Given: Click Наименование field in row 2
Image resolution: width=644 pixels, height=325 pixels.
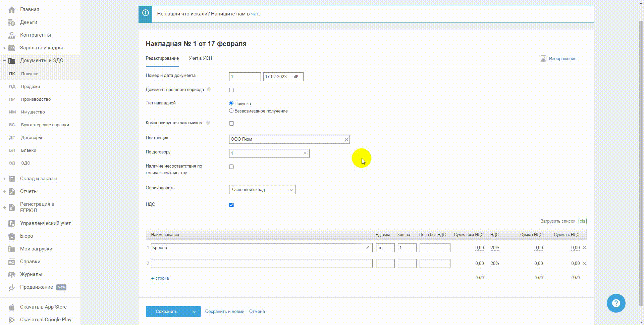Looking at the screenshot, I should click(x=262, y=264).
